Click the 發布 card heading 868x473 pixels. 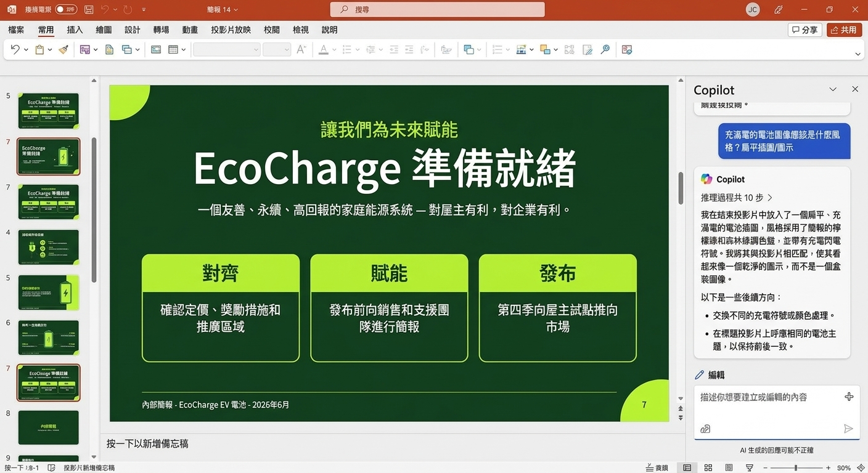tap(557, 273)
